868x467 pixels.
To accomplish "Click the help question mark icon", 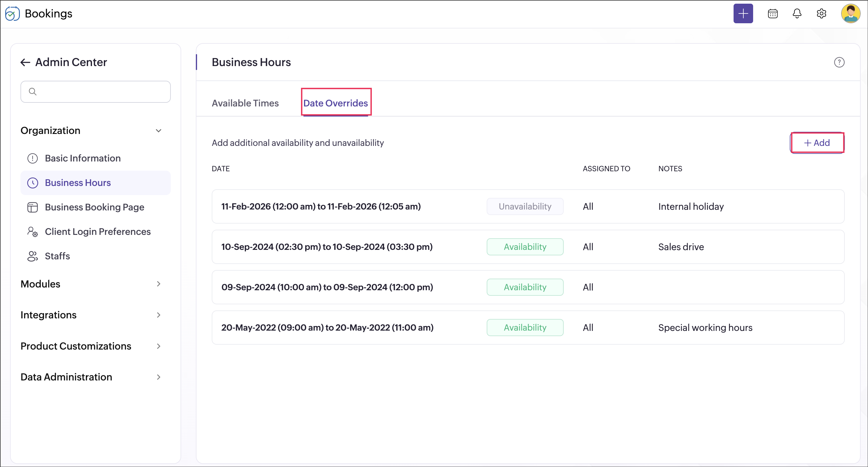I will tap(839, 62).
